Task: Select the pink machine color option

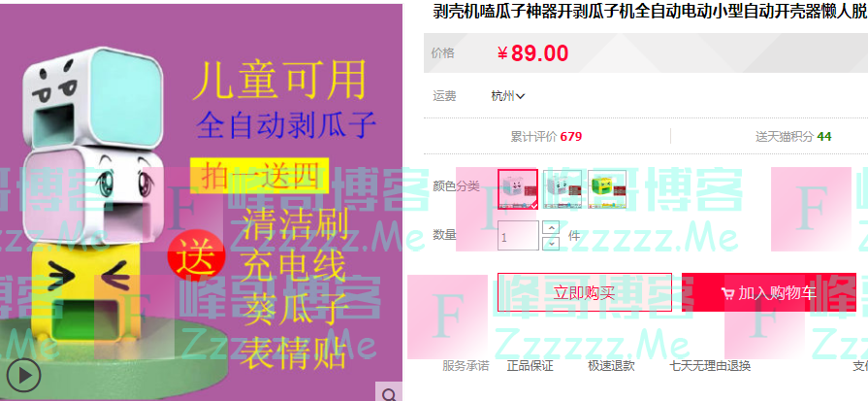Action: [518, 189]
